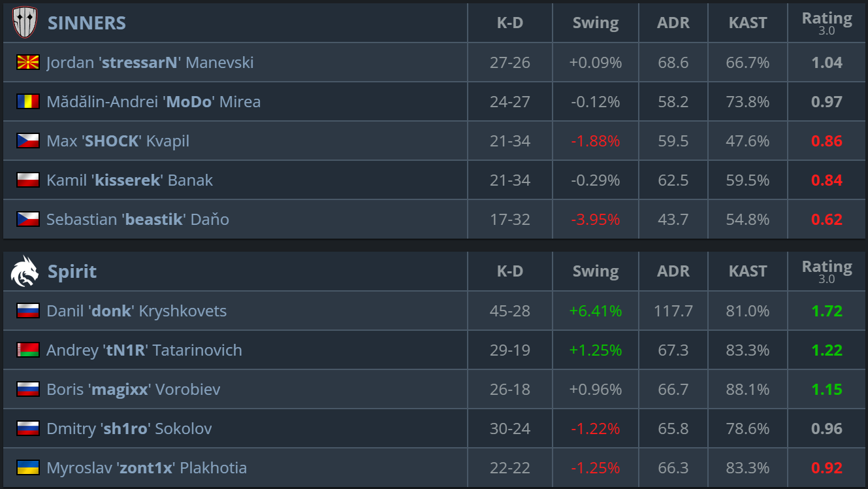Image resolution: width=868 pixels, height=489 pixels.
Task: Open Jordan 'stressarN' Manevski player profile
Action: pos(150,63)
